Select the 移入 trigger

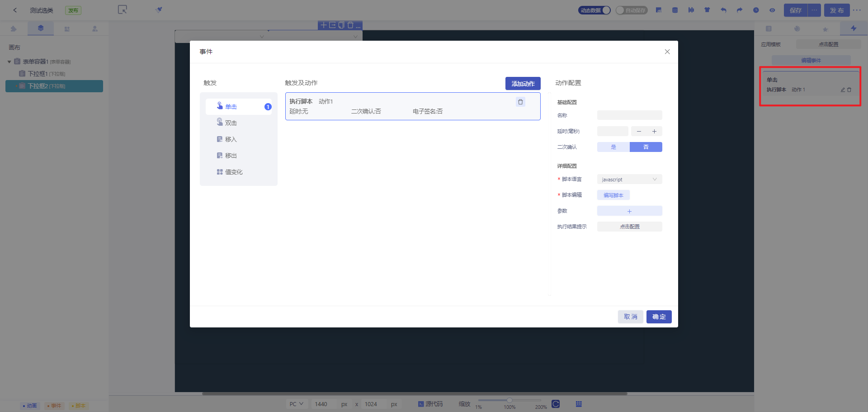239,139
